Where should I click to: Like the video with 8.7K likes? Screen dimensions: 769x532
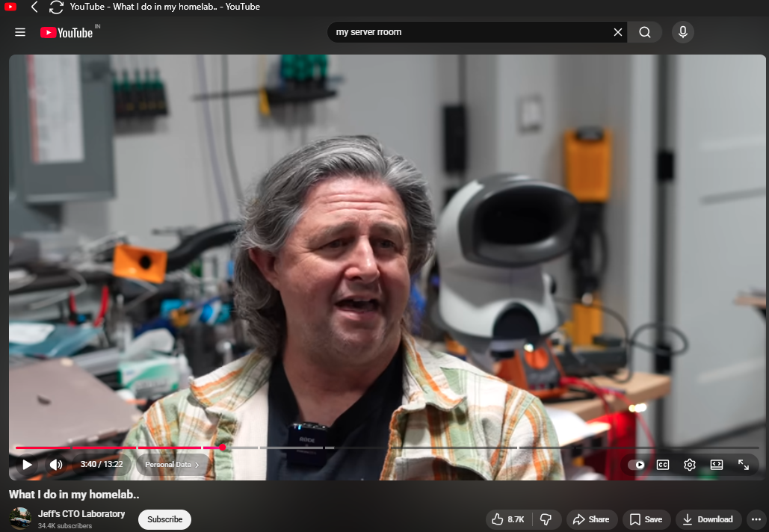coord(509,519)
